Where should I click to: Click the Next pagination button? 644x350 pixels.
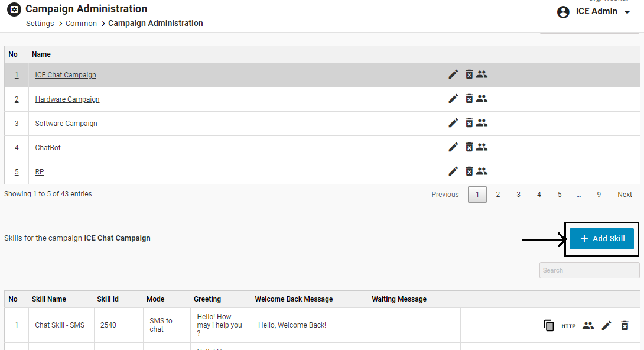coord(625,195)
